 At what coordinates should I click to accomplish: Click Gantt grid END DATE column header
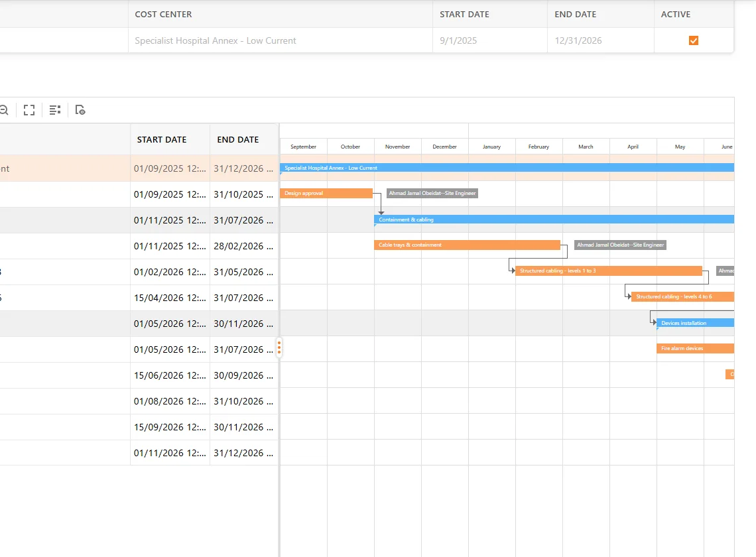244,139
